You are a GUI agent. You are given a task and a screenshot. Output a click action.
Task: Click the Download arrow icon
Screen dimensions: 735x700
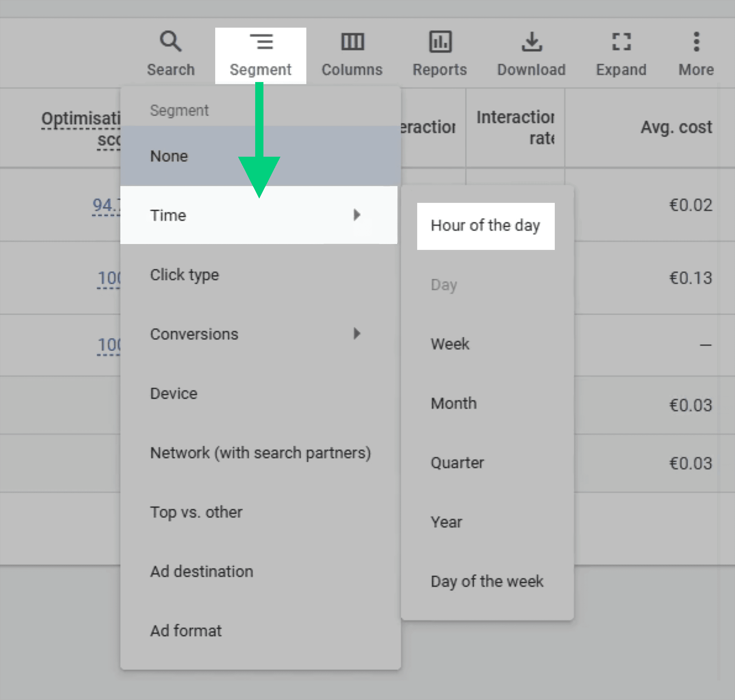click(x=531, y=42)
